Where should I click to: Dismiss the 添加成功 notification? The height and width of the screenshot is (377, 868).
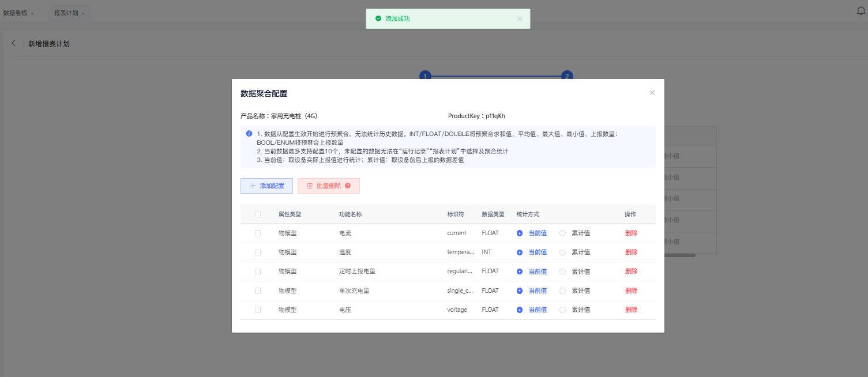(x=520, y=19)
